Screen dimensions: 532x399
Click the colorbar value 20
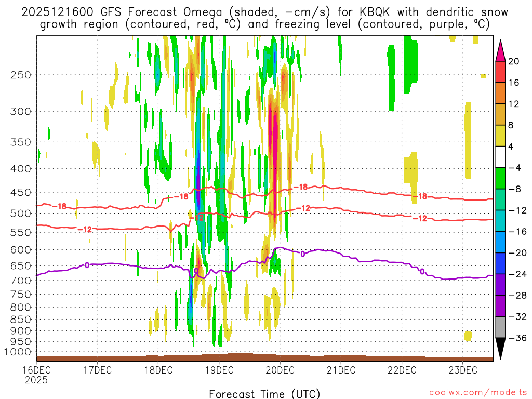pos(514,61)
